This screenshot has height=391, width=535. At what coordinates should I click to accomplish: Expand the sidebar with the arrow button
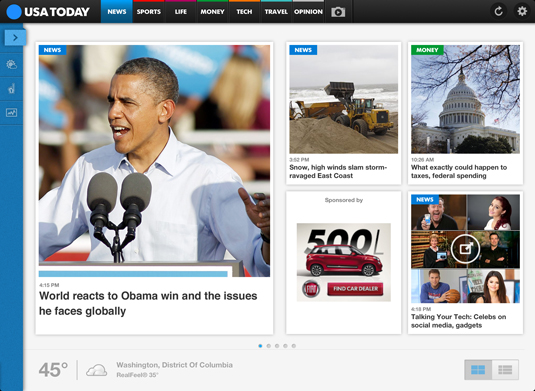pos(15,38)
